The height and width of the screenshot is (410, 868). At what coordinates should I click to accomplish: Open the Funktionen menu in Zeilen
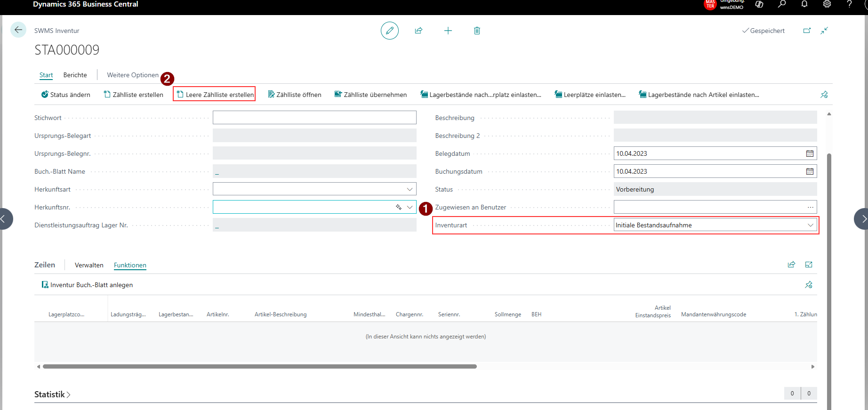click(x=130, y=265)
